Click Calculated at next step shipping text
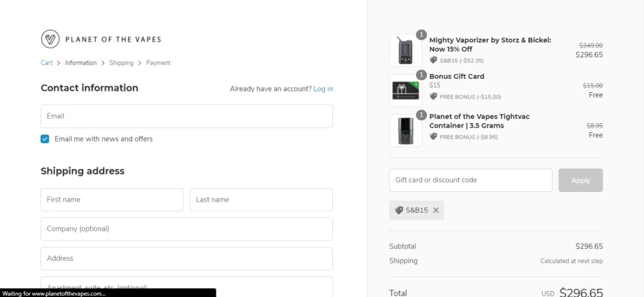Viewport: 644px width, 297px height. (571, 261)
